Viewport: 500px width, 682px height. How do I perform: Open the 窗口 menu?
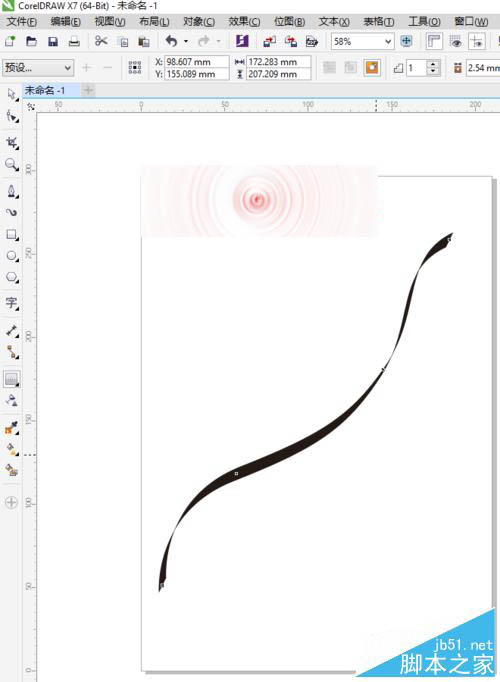click(x=471, y=21)
